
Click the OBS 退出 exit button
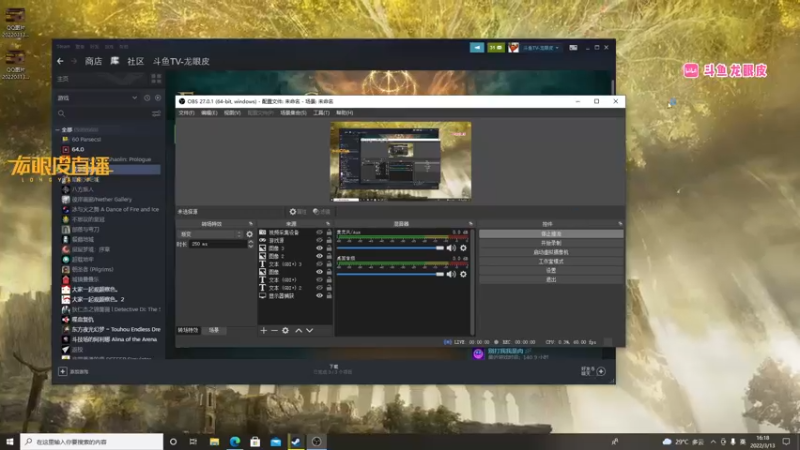[551, 280]
